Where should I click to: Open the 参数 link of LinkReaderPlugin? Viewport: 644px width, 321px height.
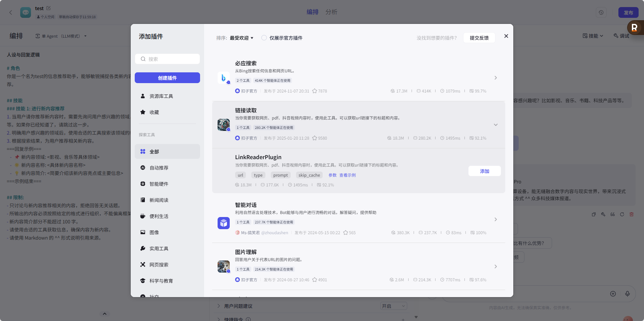point(332,175)
